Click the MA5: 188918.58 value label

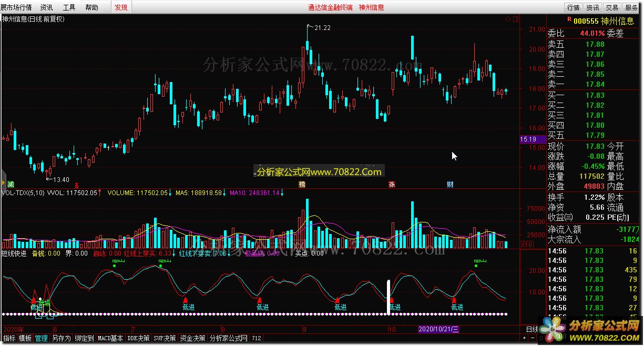click(199, 193)
